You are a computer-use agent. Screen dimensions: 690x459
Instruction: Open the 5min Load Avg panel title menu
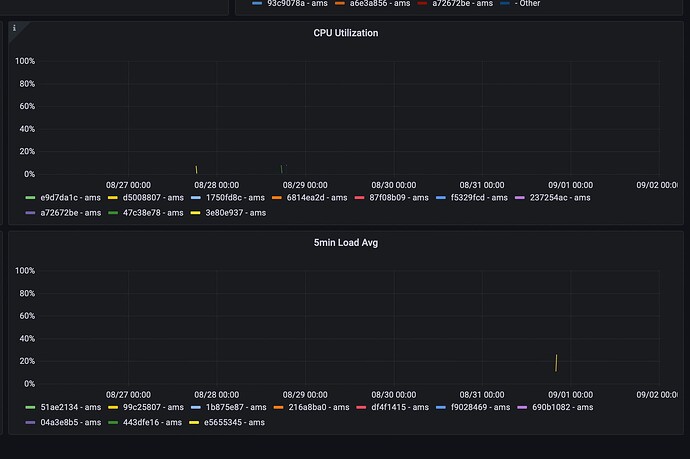pos(345,242)
